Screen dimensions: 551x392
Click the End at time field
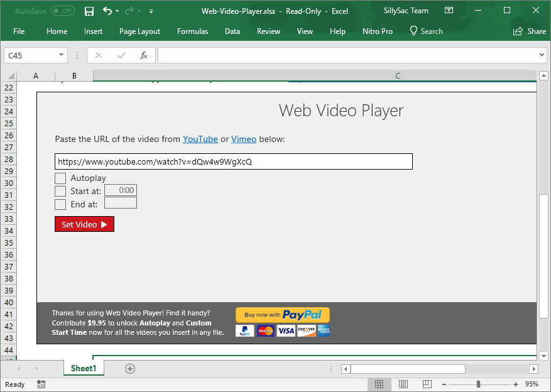coord(121,203)
